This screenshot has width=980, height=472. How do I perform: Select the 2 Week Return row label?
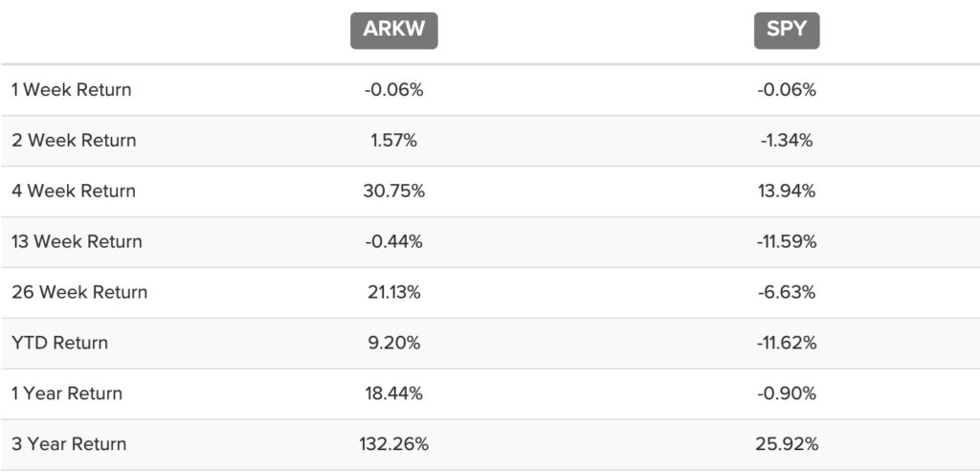(x=74, y=141)
